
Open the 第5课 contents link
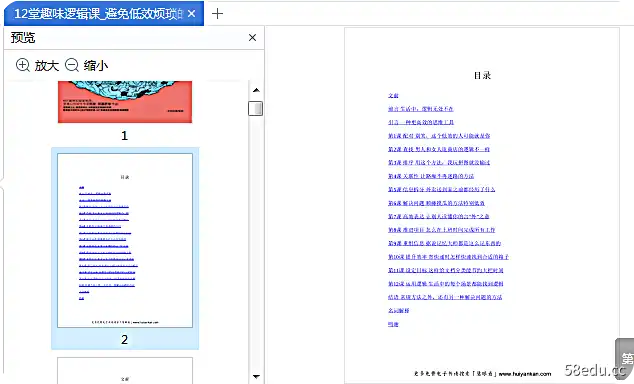pyautogui.click(x=442, y=189)
